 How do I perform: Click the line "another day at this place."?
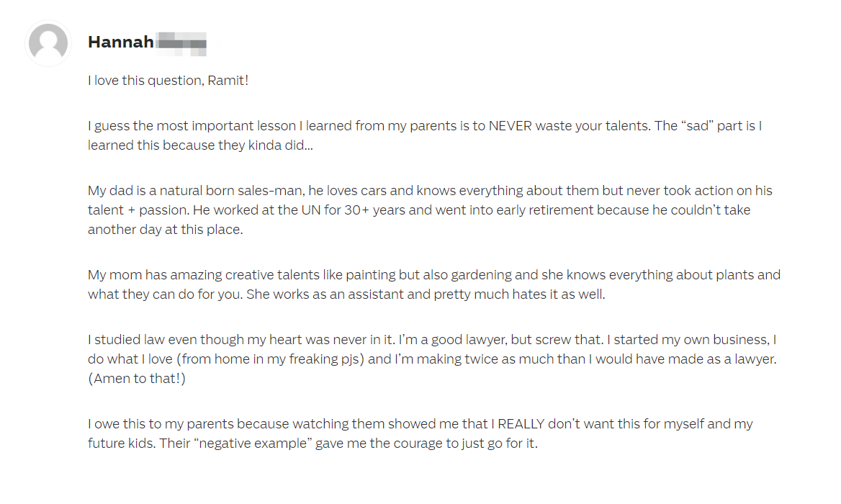pyautogui.click(x=165, y=230)
